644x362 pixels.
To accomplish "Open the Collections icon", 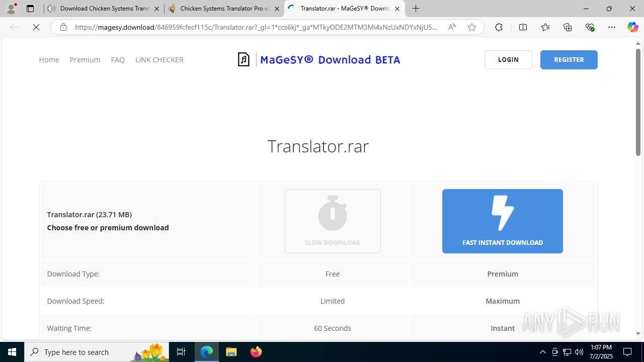I will point(568,27).
